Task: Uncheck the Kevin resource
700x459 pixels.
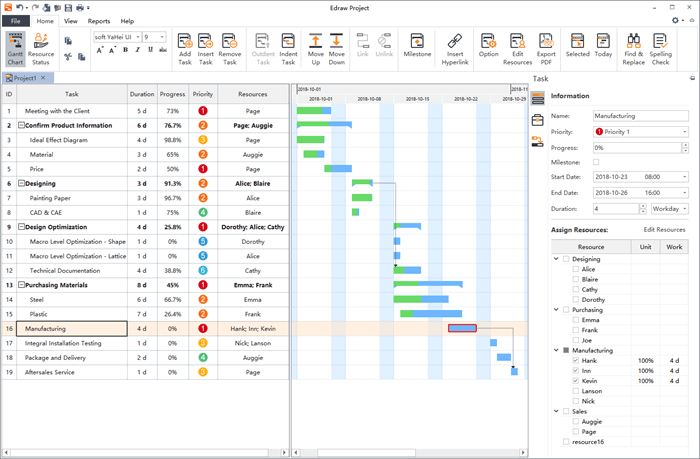Action: point(575,381)
